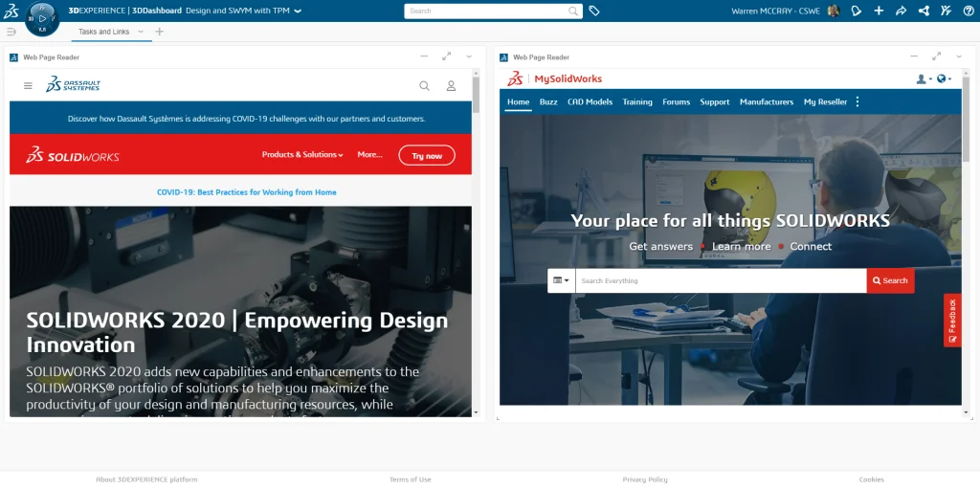Open My Reseller in MySolidWorks nav
Image resolution: width=980 pixels, height=489 pixels.
click(825, 102)
